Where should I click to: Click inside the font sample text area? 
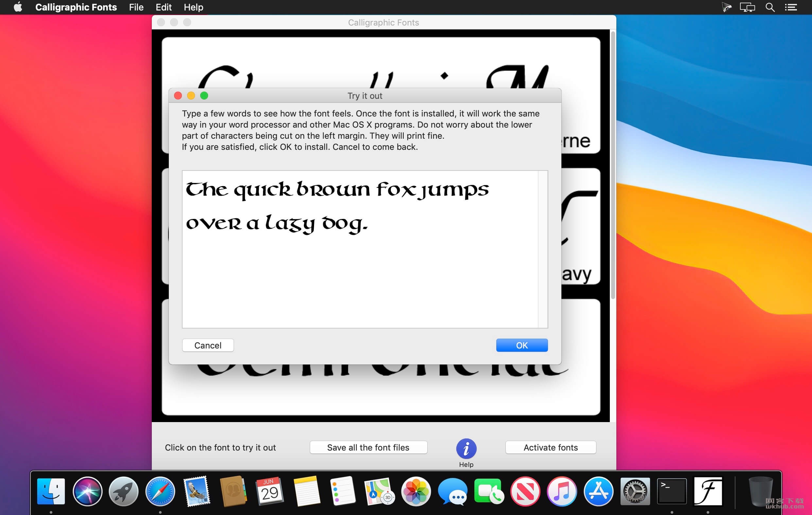click(x=360, y=249)
